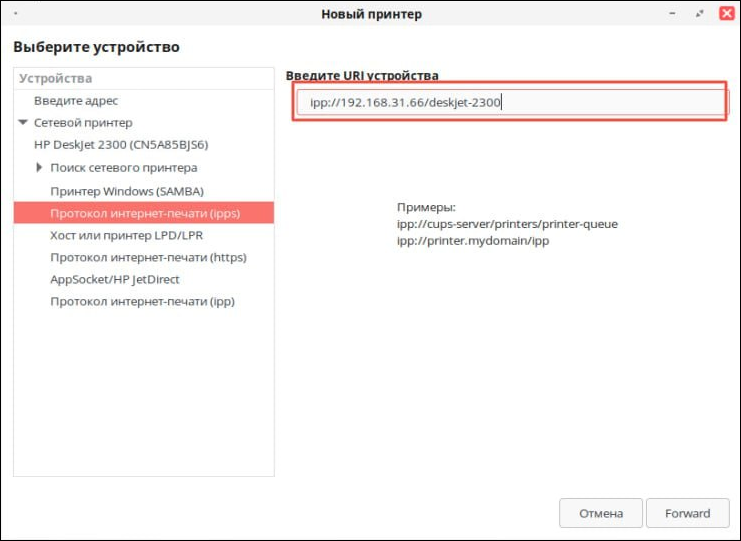Viewport: 741px width, 541px height.
Task: Select the Сетевой принтер category label
Action: 83,123
